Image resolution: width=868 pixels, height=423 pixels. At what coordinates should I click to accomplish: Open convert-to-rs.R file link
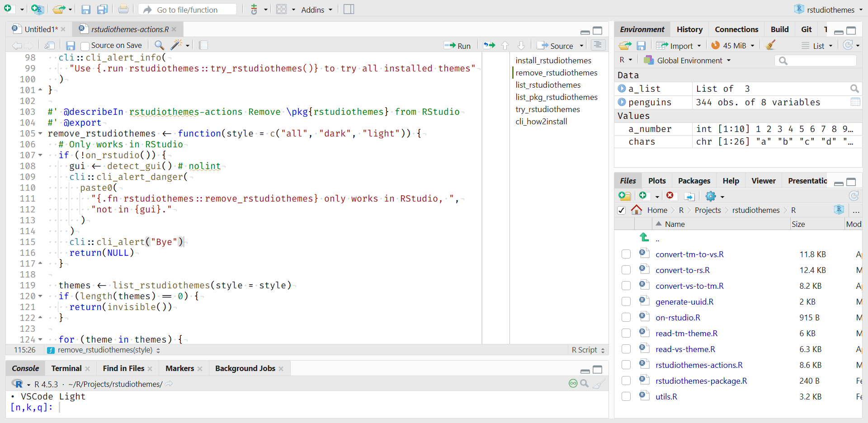(682, 270)
